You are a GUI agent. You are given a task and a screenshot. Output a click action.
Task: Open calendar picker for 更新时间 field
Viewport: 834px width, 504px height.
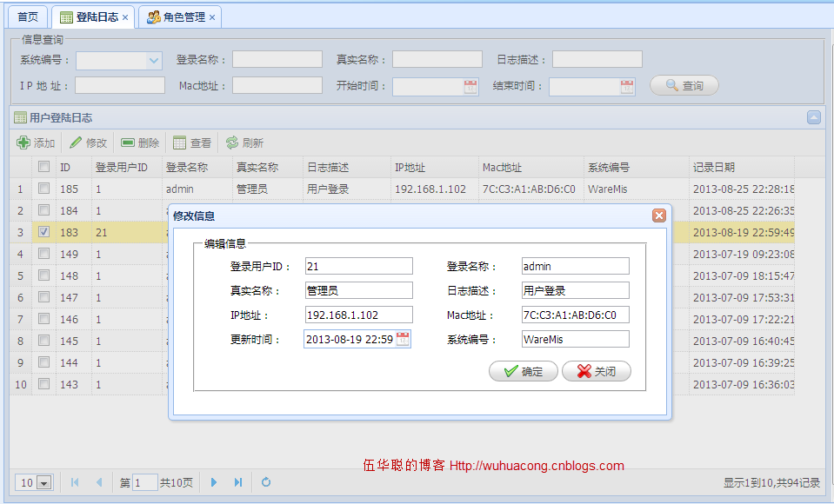point(403,339)
